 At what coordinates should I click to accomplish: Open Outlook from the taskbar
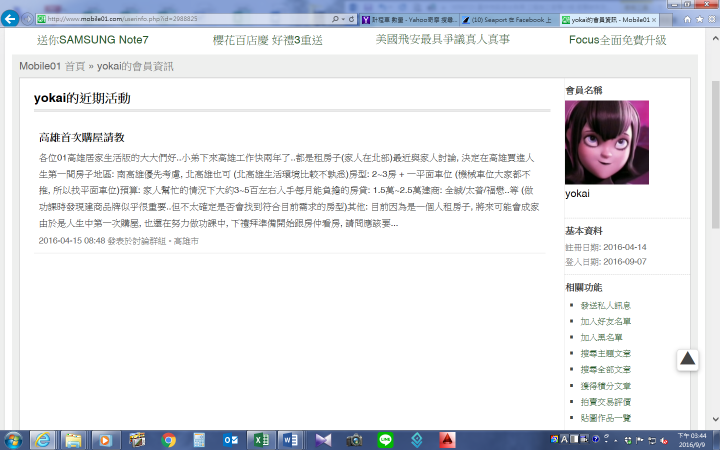(230, 440)
